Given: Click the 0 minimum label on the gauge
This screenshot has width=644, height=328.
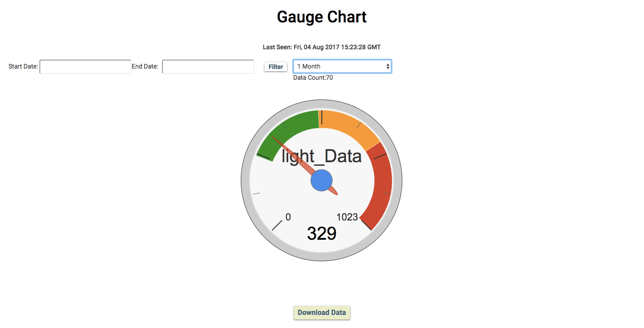Looking at the screenshot, I should pyautogui.click(x=288, y=217).
